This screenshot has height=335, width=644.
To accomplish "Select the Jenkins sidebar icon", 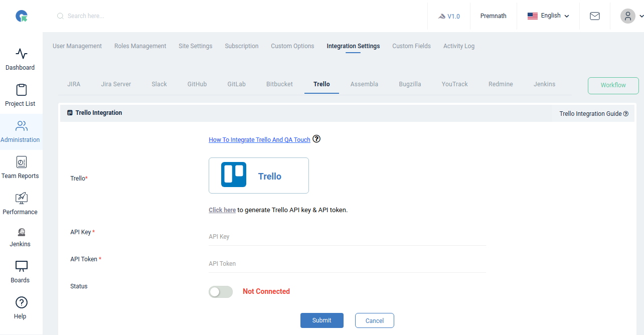I will point(20,236).
